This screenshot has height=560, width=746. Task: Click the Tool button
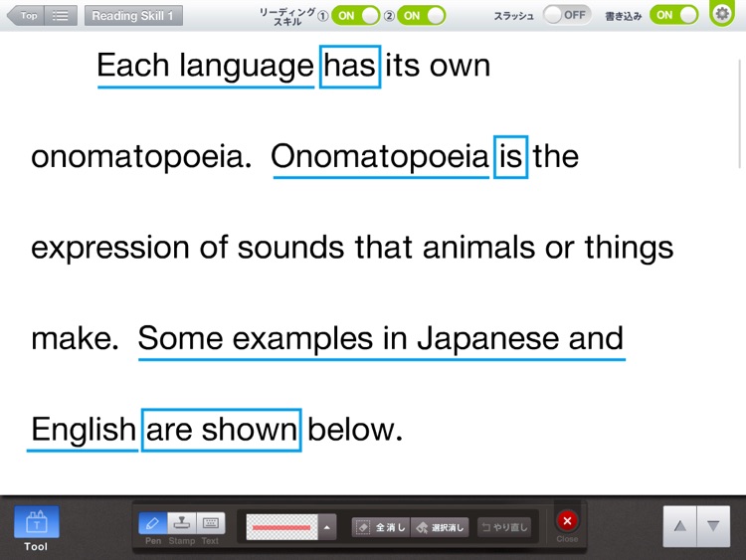click(36, 528)
